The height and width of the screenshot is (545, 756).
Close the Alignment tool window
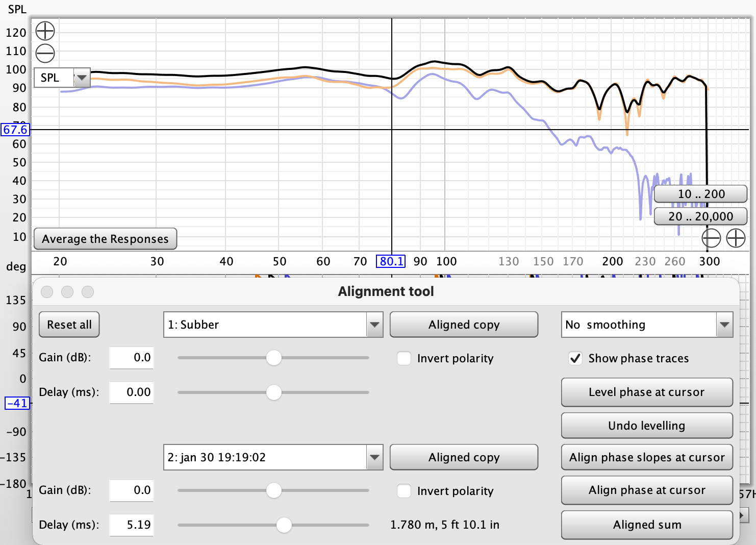(47, 291)
